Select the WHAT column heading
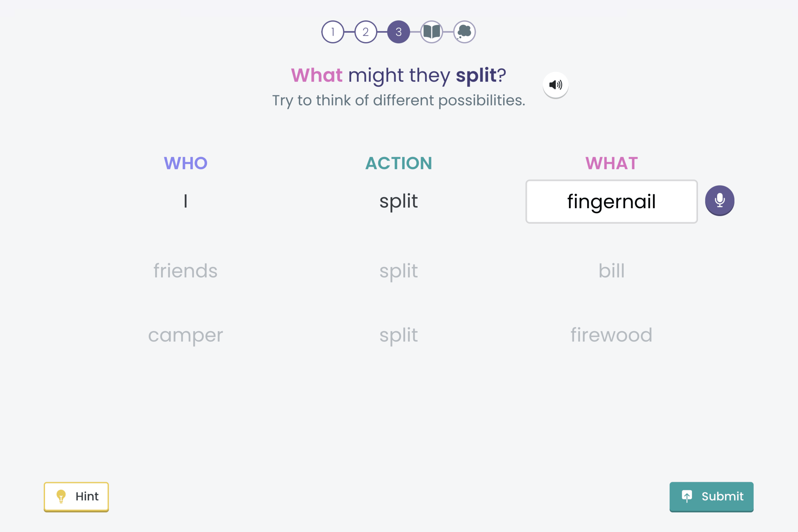 click(611, 163)
